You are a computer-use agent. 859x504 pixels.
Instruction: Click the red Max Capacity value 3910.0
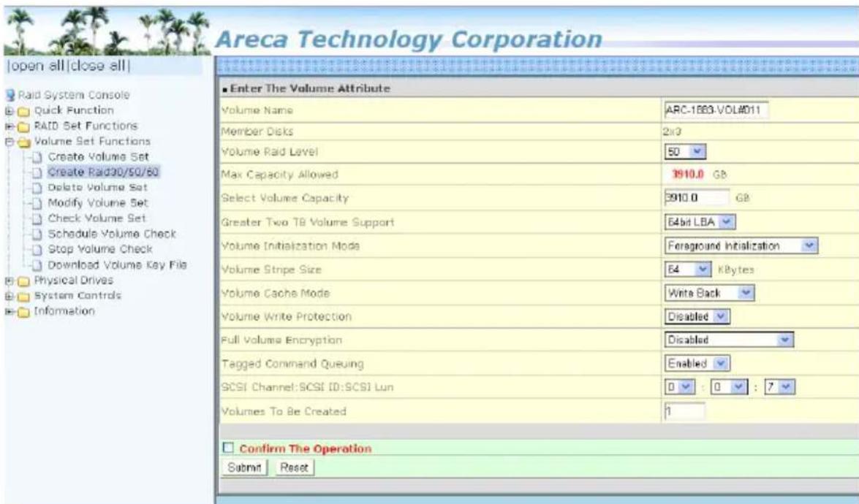(687, 175)
